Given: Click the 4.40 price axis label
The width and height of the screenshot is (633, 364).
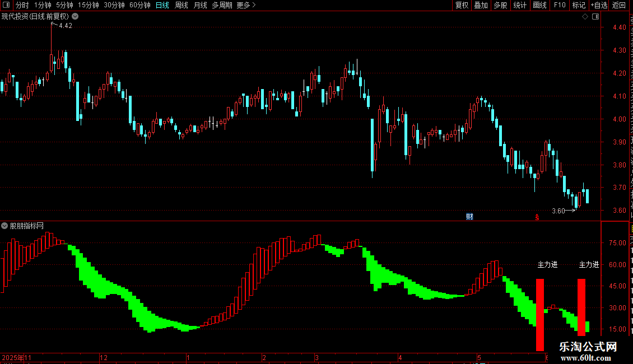Looking at the screenshot, I should click(619, 27).
